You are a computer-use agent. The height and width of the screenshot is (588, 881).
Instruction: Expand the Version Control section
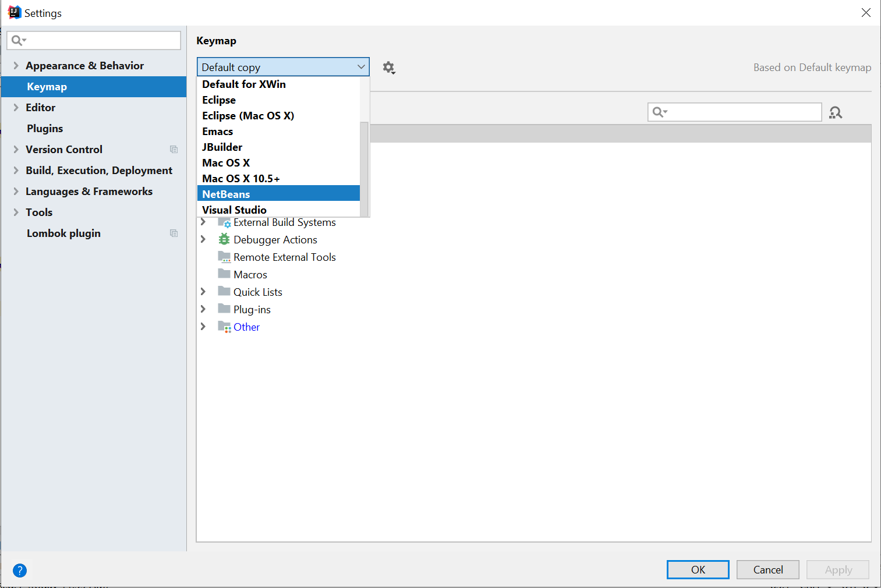pyautogui.click(x=16, y=150)
